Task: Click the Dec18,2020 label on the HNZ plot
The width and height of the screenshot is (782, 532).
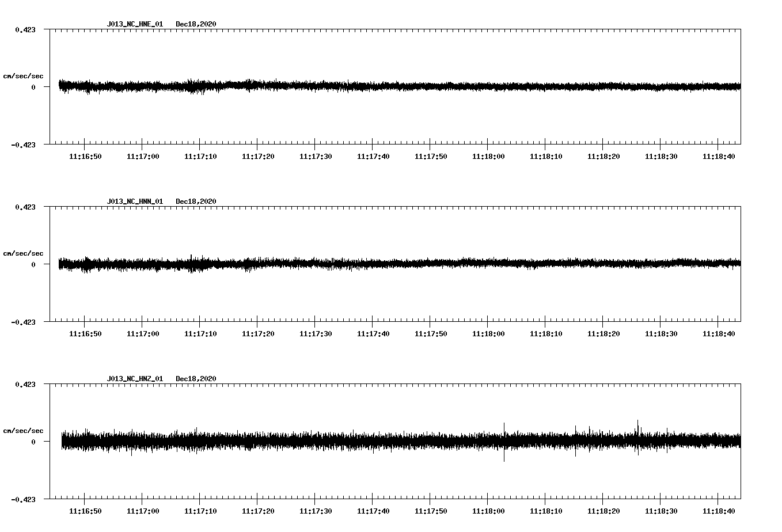Action: [196, 378]
